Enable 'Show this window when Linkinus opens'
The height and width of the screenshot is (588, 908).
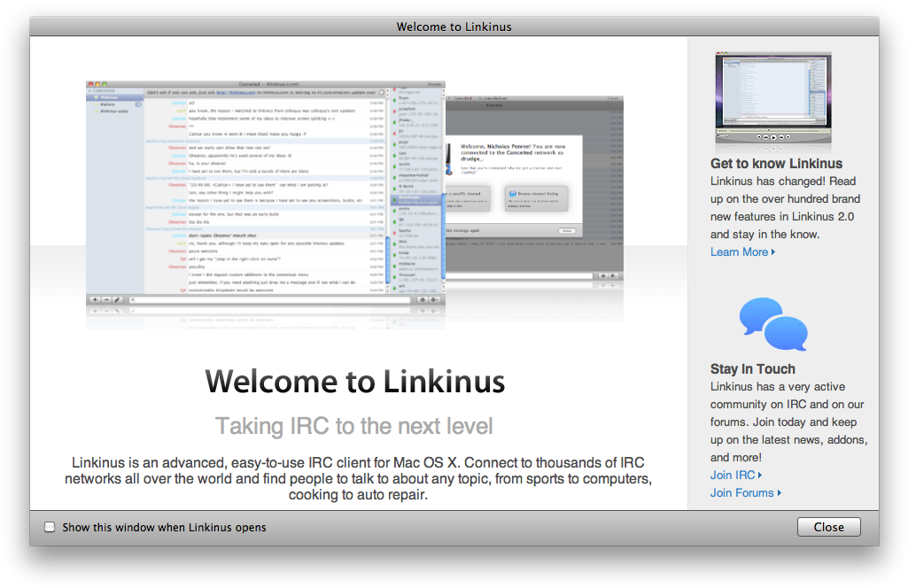(x=50, y=526)
